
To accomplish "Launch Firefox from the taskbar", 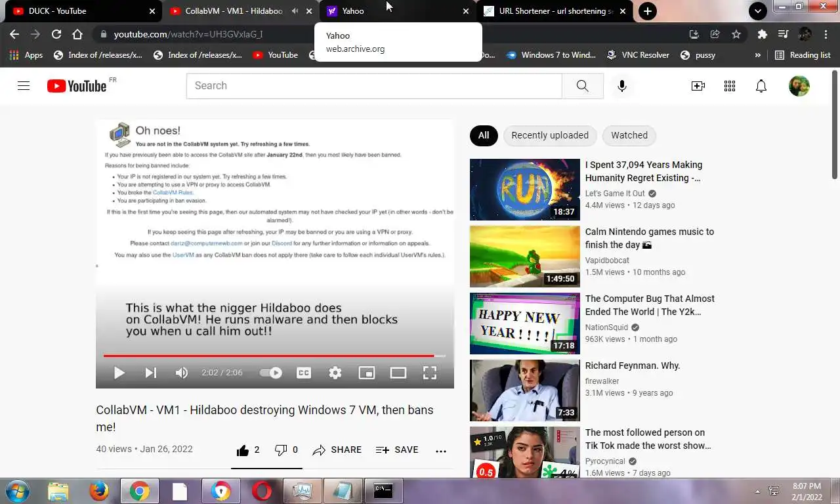I will (x=99, y=491).
